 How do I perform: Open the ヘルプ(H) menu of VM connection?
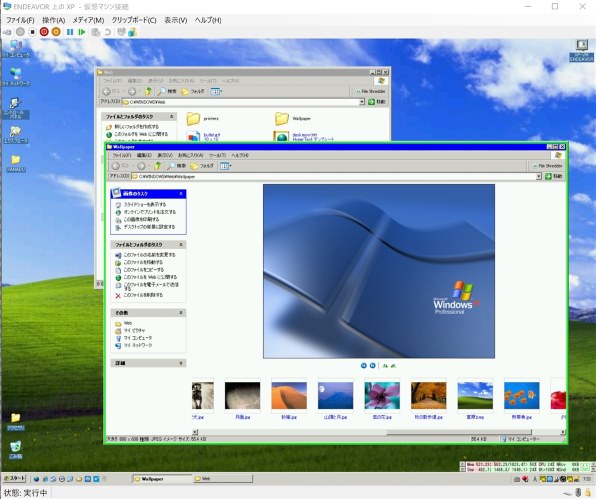208,20
